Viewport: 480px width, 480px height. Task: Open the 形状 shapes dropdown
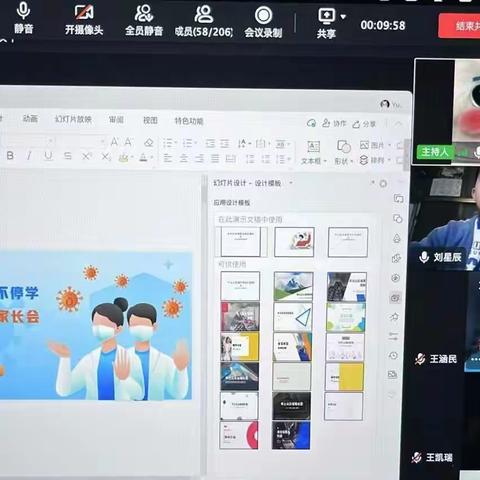coord(343,153)
